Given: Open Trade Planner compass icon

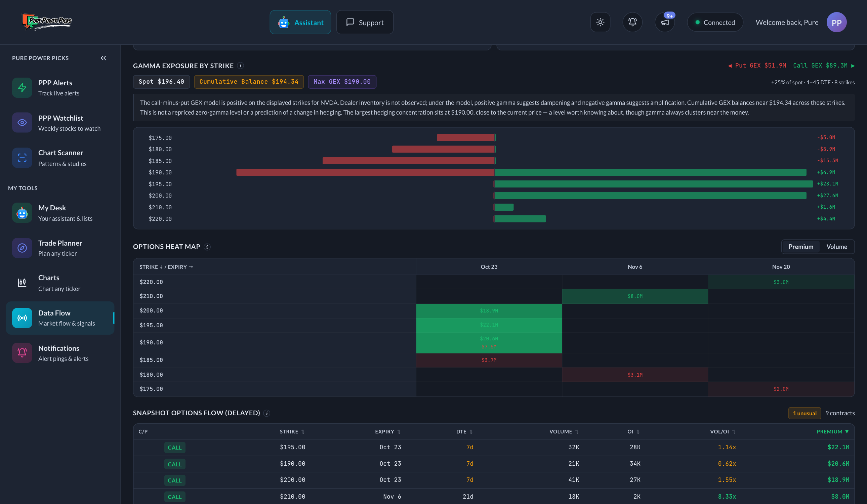Looking at the screenshot, I should [22, 248].
